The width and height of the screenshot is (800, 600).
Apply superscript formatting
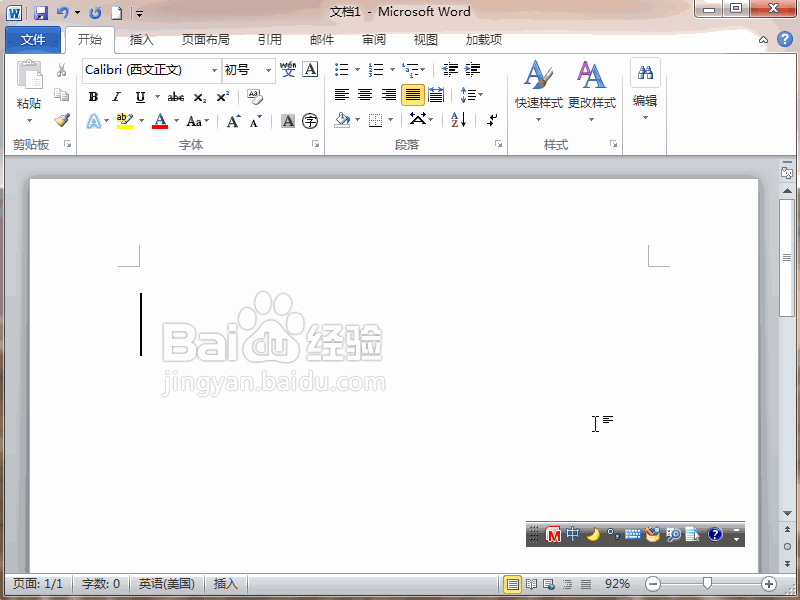[x=222, y=97]
